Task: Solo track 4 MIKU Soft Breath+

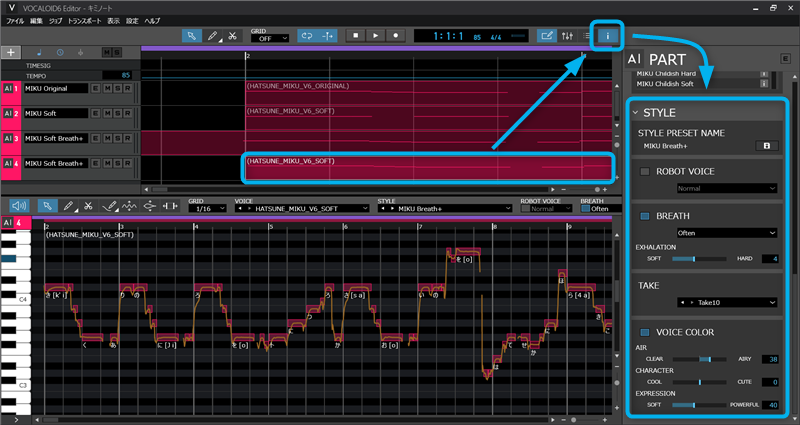Action: pyautogui.click(x=118, y=163)
